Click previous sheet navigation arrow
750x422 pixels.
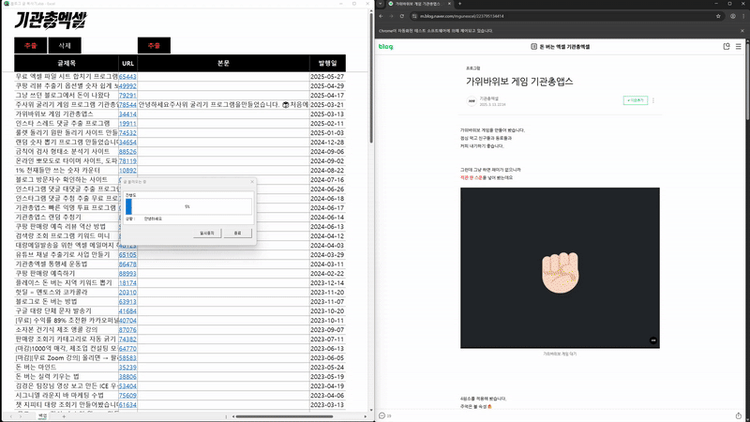point(11,416)
